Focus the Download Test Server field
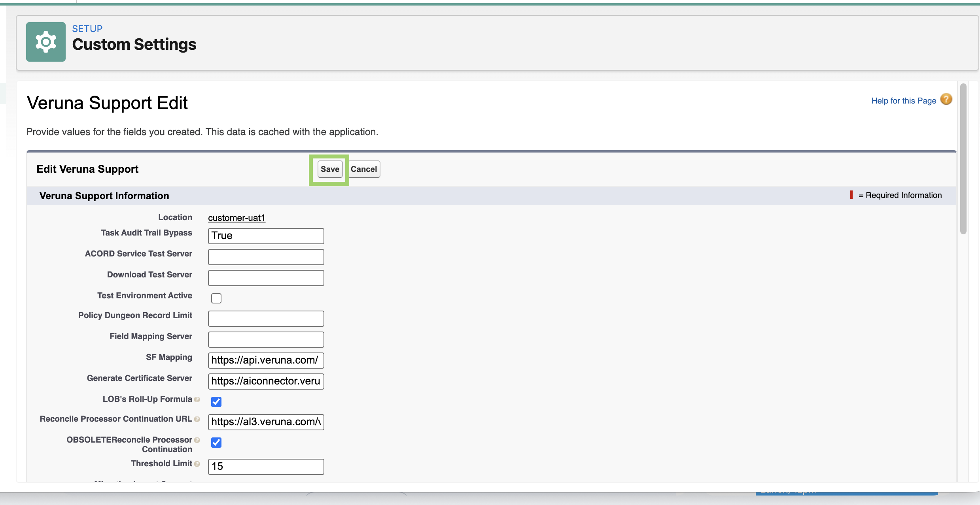 [266, 278]
